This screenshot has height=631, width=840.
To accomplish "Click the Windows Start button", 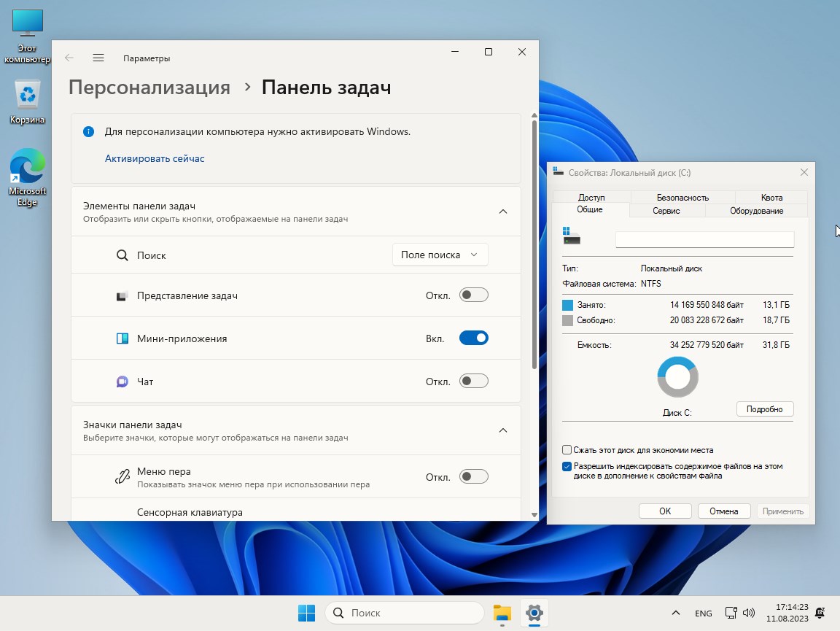I will (x=306, y=613).
